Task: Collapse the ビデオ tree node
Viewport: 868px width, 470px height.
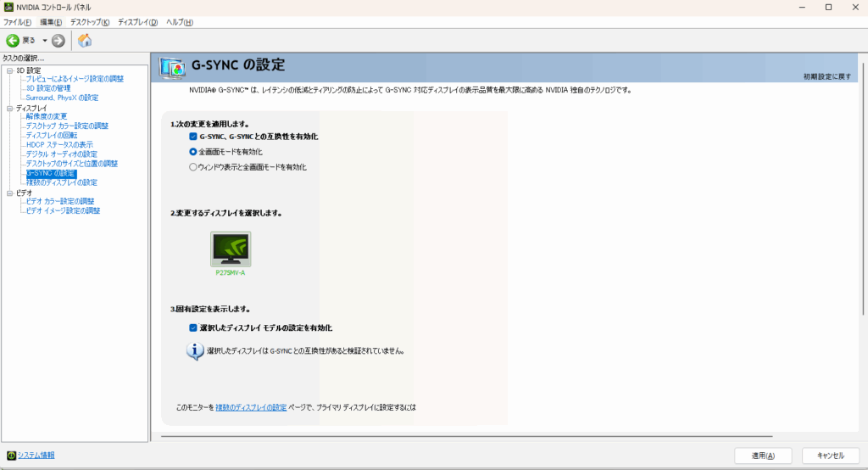Action: [x=9, y=193]
